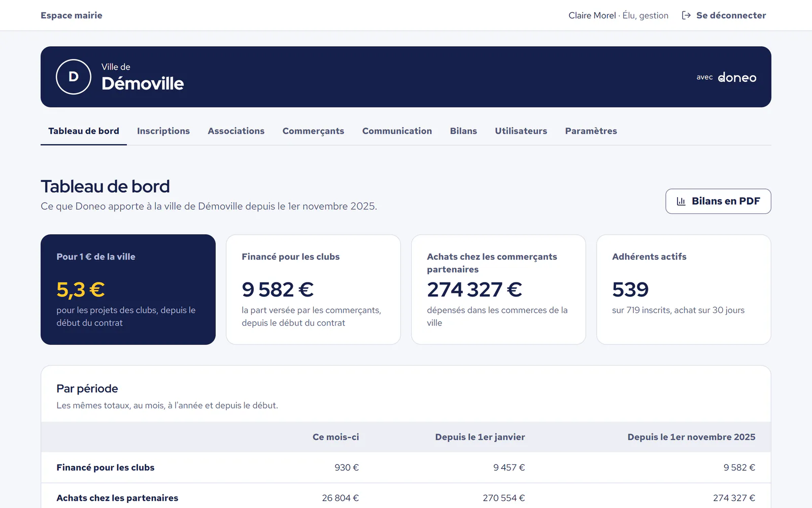Click the 930 € cell

click(347, 467)
